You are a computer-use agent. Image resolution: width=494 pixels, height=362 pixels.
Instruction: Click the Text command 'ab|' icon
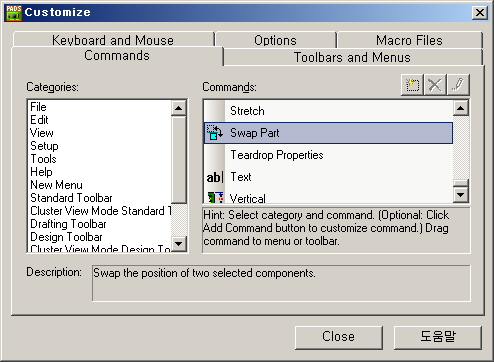215,177
